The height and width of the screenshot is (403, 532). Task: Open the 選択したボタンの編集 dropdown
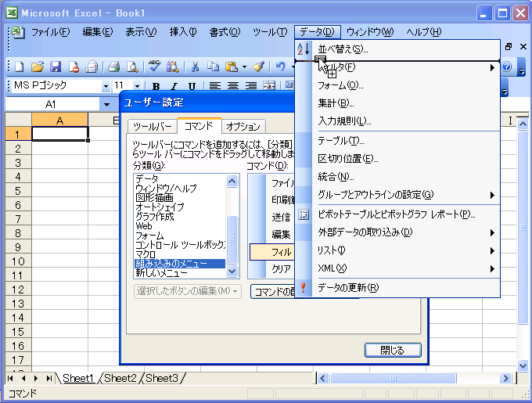188,291
